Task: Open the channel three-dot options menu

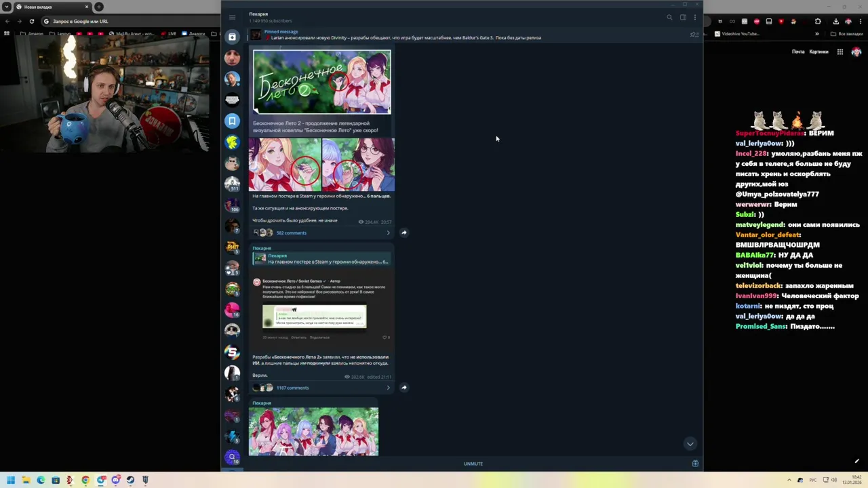Action: (x=694, y=18)
